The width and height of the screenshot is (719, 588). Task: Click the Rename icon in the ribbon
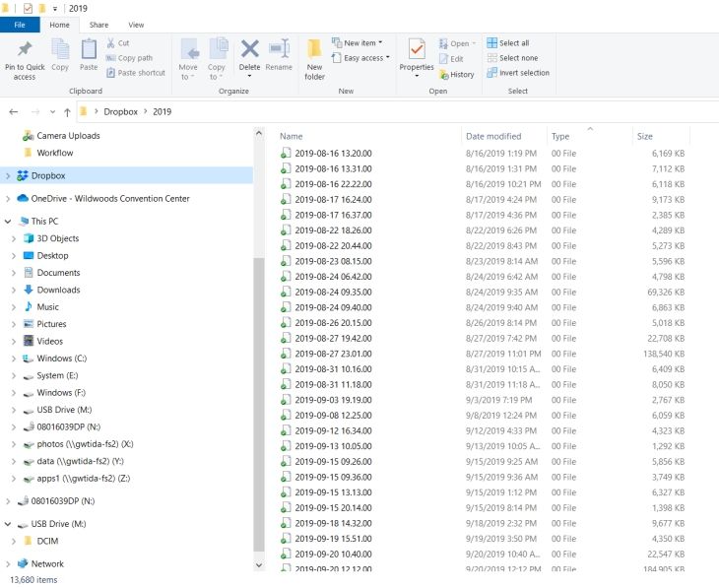point(279,50)
